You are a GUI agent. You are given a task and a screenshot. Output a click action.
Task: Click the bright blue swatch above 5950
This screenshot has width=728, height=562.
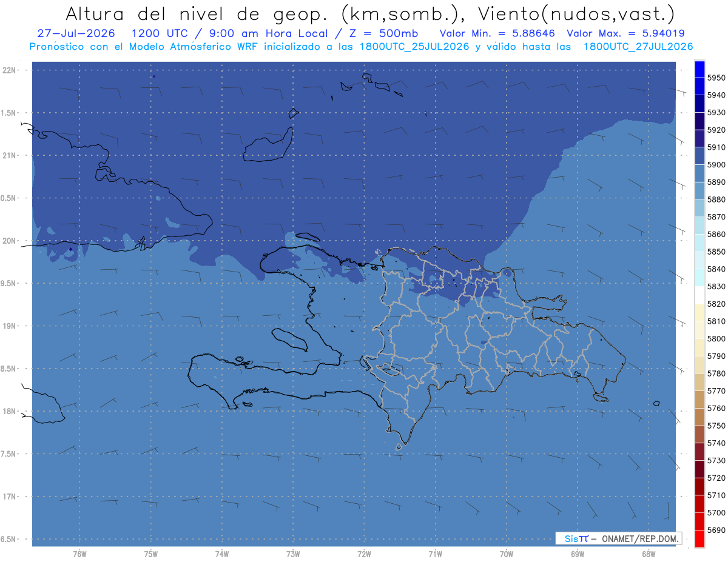pyautogui.click(x=699, y=69)
